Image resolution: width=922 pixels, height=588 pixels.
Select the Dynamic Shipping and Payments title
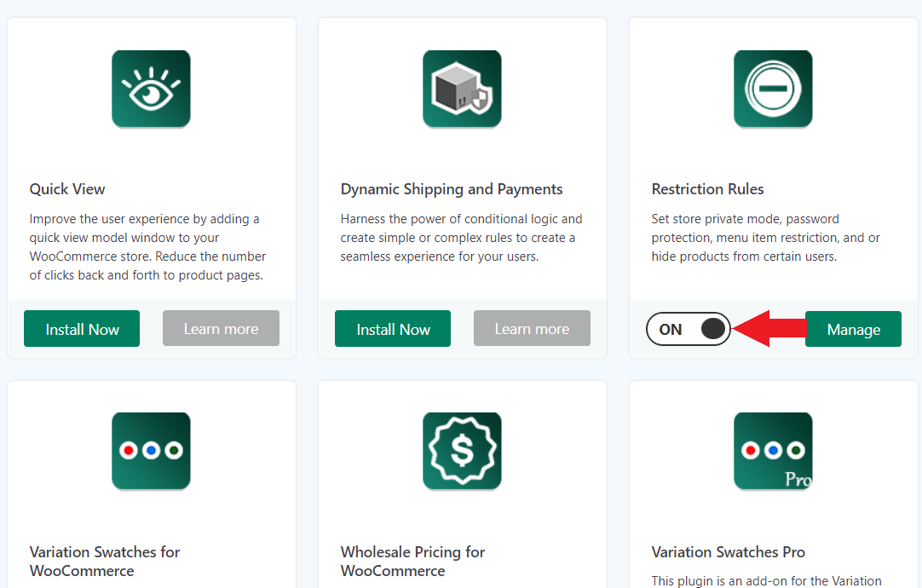(452, 189)
